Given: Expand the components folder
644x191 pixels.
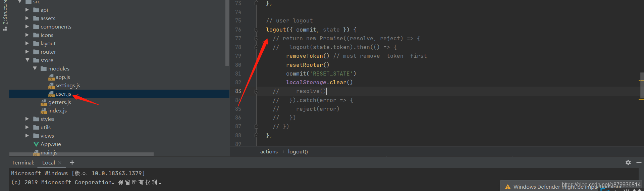Looking at the screenshot, I should 27,27.
